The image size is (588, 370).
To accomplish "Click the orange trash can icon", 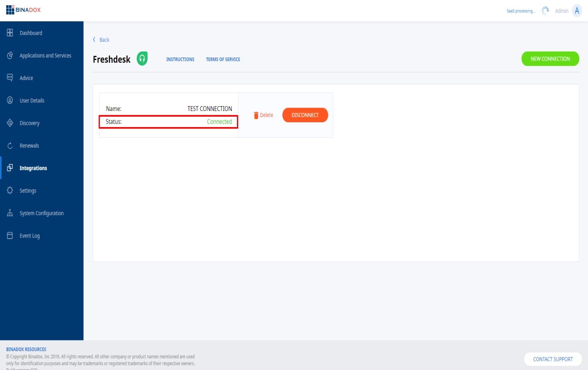I will (x=256, y=115).
